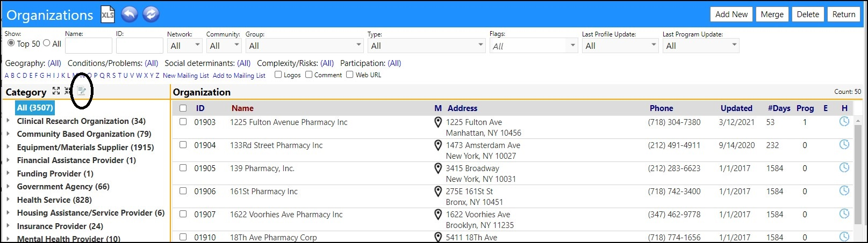Enable the Web URL checkbox
Viewport: 868px width, 243px height.
pos(349,75)
